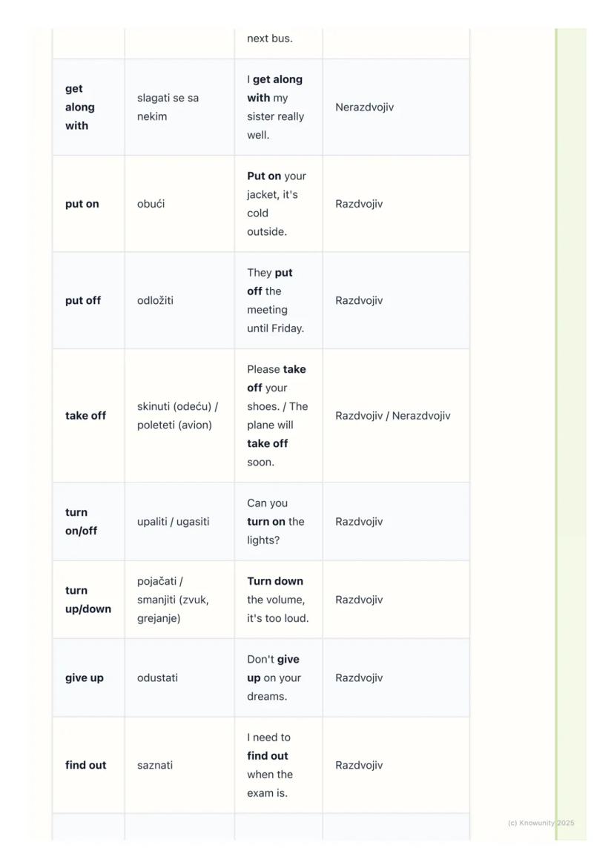Click the 'Razdvojiv / Nerazdvojiv' cell
Screen dimensions: 614x868
[x=392, y=416]
